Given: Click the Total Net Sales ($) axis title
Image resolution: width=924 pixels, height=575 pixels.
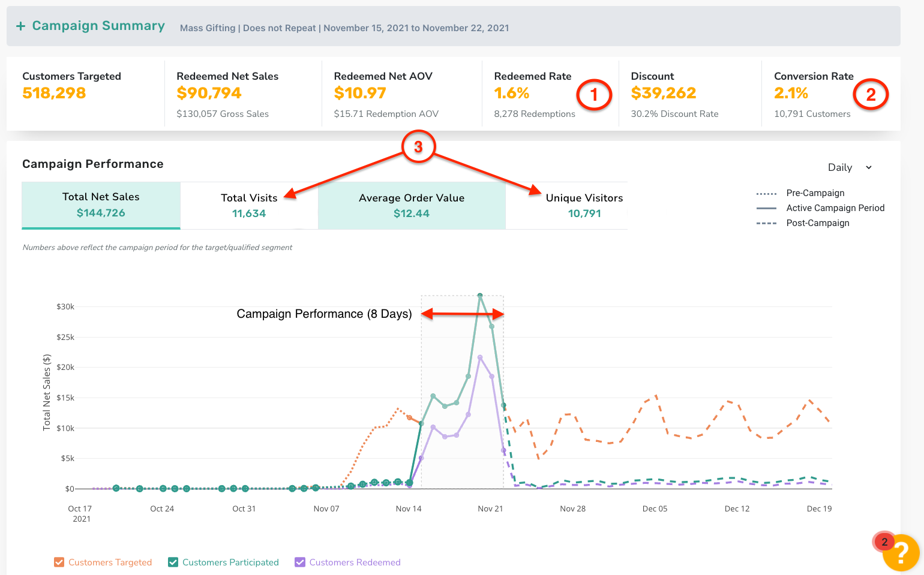Looking at the screenshot, I should pyautogui.click(x=47, y=392).
